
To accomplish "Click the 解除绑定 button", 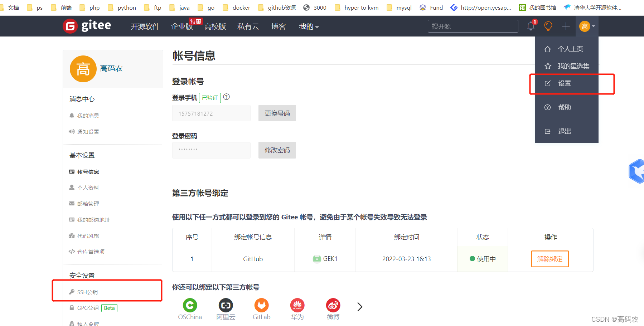I will pos(550,259).
